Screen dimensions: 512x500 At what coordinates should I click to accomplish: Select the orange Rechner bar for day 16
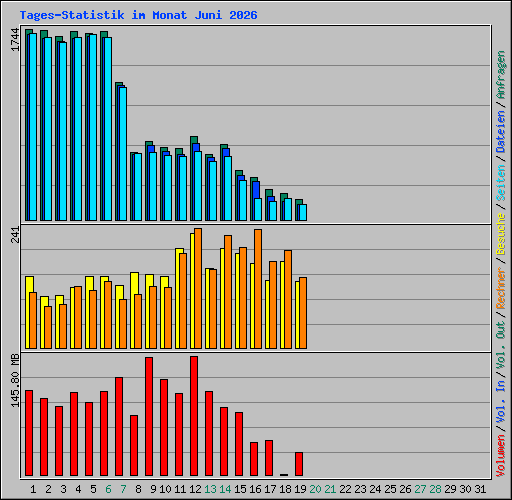click(x=258, y=289)
